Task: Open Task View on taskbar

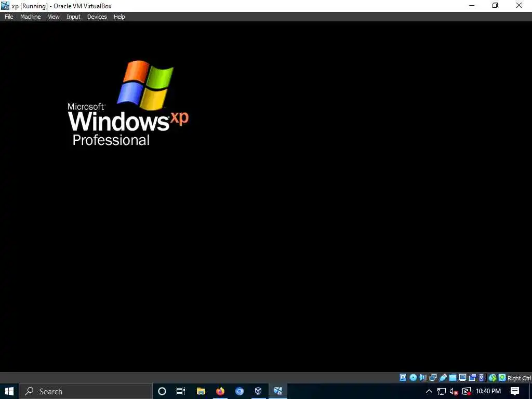Action: (181, 391)
